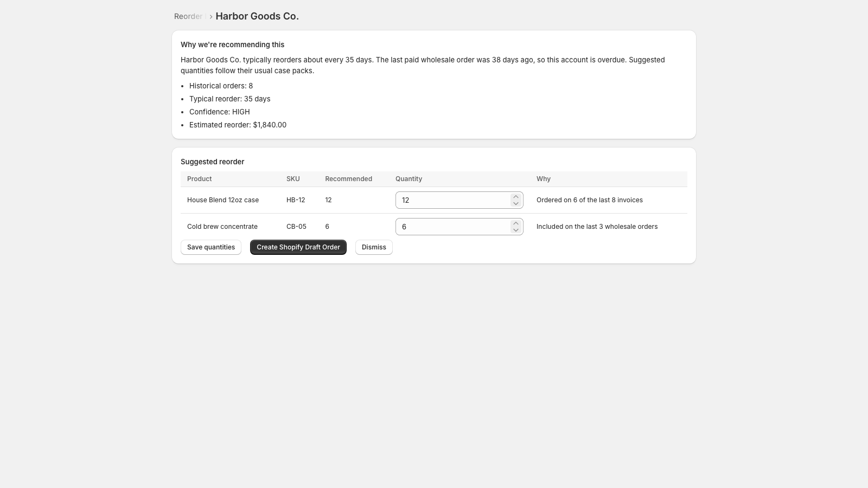
Task: Click the SKU column header
Action: coord(293,179)
